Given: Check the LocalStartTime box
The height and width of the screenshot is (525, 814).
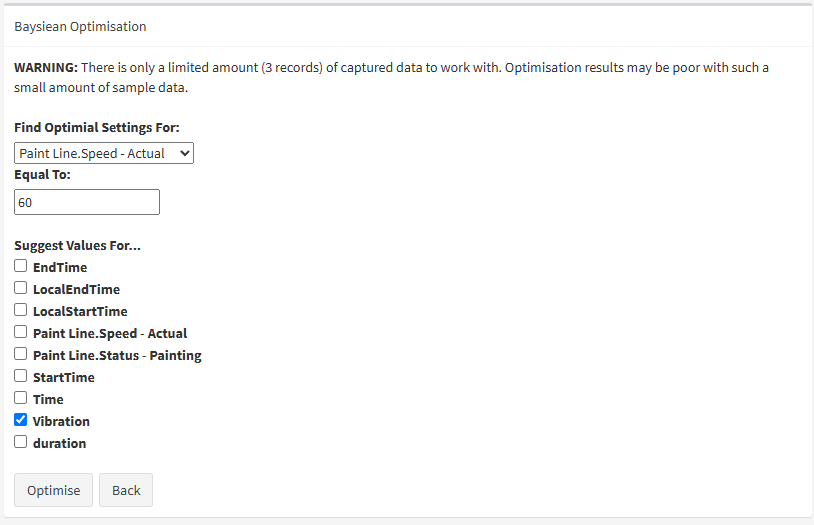Looking at the screenshot, I should click(x=20, y=310).
